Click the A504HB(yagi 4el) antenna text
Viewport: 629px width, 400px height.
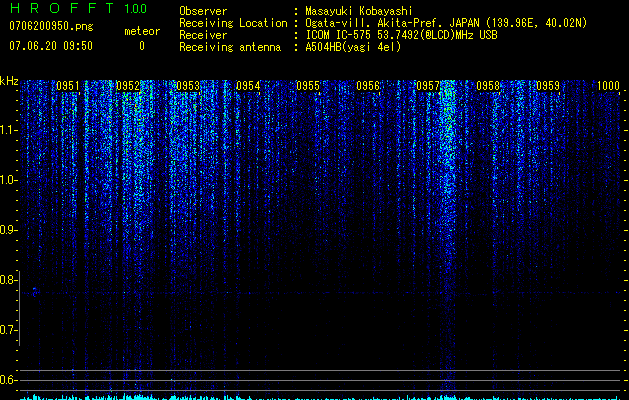coord(353,47)
